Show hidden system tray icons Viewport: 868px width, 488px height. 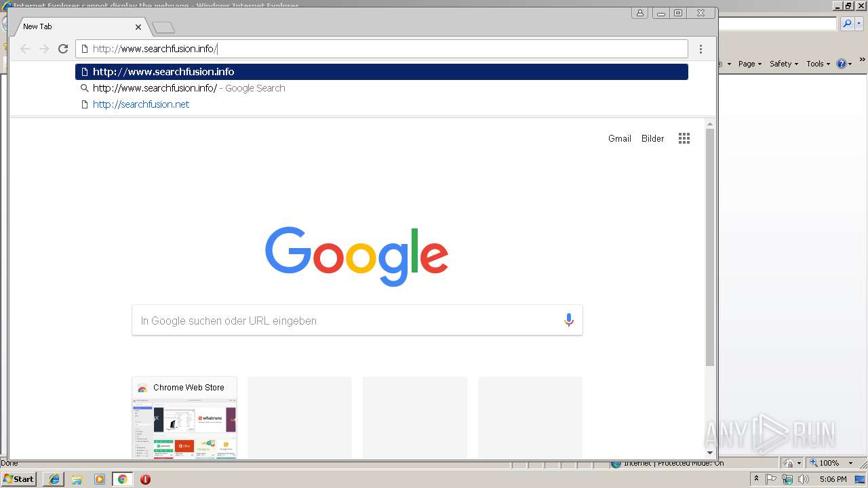click(x=757, y=479)
